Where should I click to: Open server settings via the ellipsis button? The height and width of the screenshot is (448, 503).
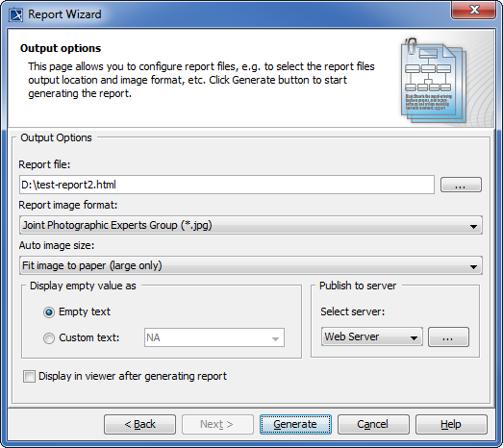click(448, 337)
